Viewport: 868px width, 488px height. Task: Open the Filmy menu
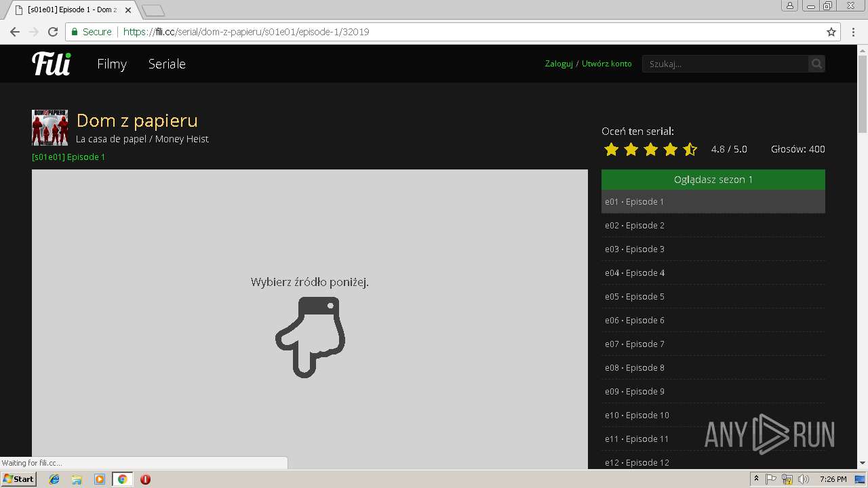112,64
